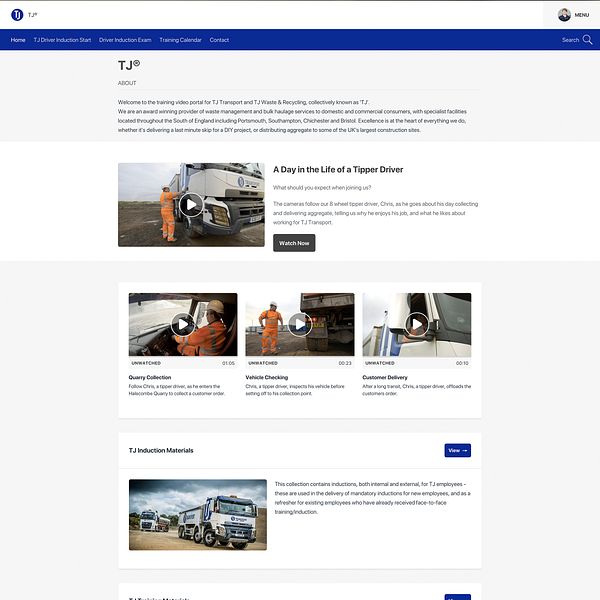Open the MENU button

pyautogui.click(x=582, y=15)
